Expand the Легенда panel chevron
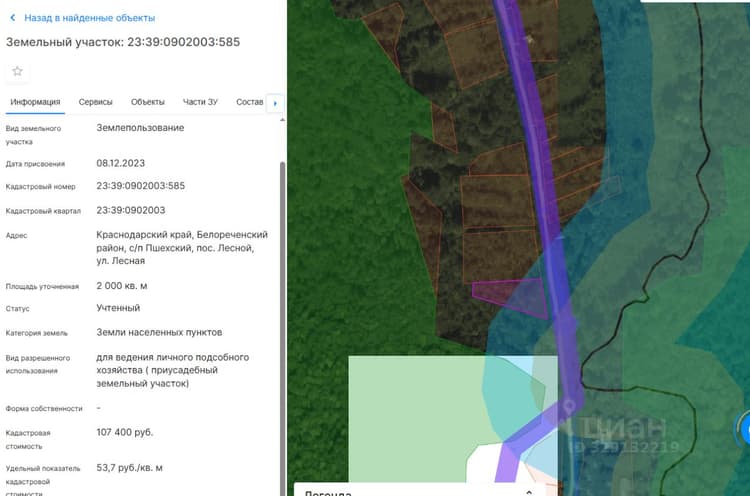This screenshot has height=496, width=750. click(x=529, y=492)
